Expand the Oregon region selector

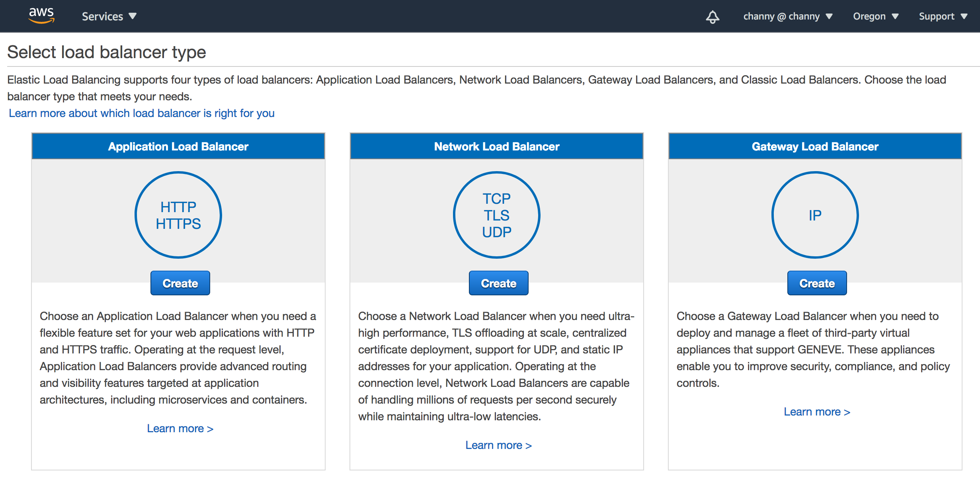coord(875,16)
